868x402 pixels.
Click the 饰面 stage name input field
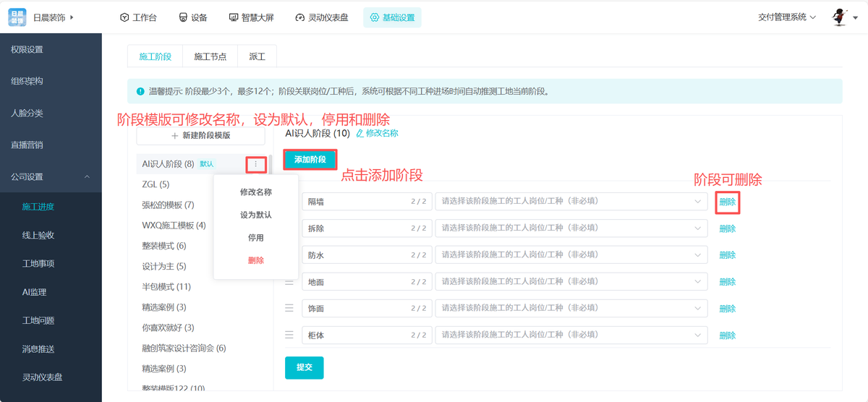354,308
